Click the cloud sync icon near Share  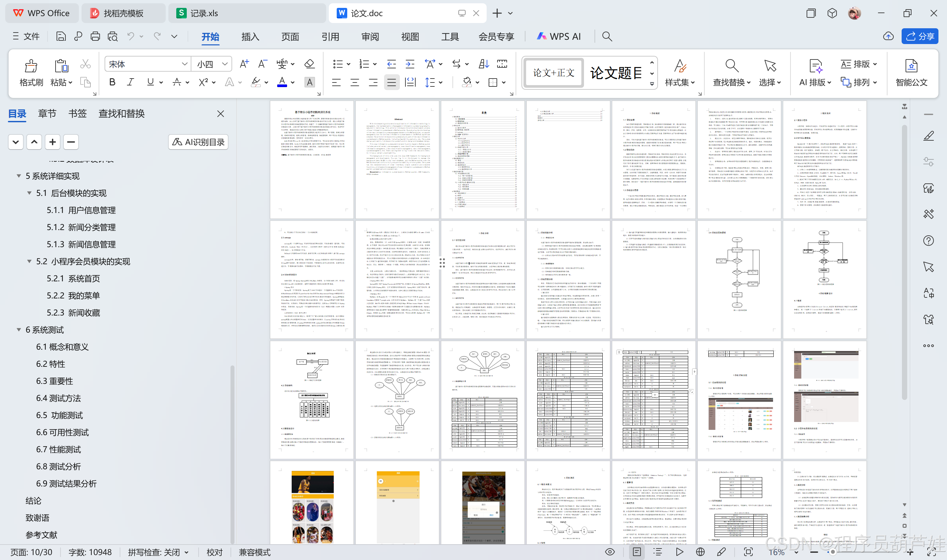888,36
